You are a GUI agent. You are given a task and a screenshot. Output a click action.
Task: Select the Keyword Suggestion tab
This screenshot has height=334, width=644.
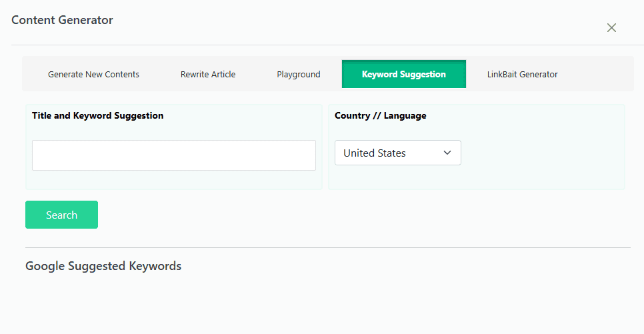404,75
